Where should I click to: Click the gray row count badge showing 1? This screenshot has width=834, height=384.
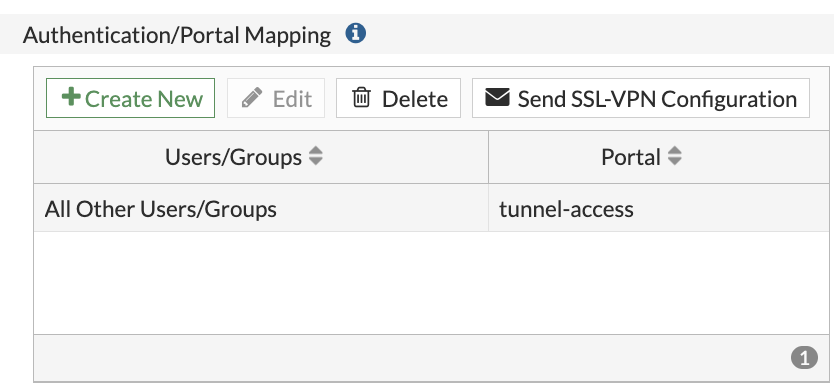point(804,358)
